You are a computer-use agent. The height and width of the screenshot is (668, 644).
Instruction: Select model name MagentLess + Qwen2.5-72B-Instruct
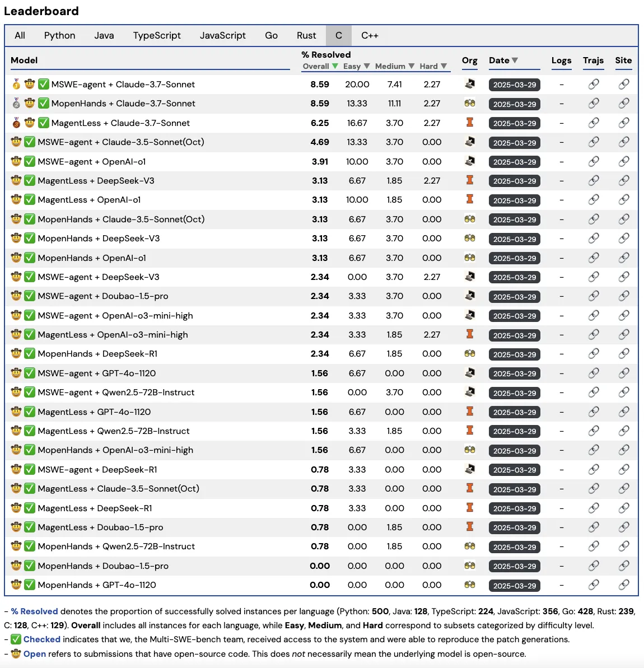click(x=113, y=431)
